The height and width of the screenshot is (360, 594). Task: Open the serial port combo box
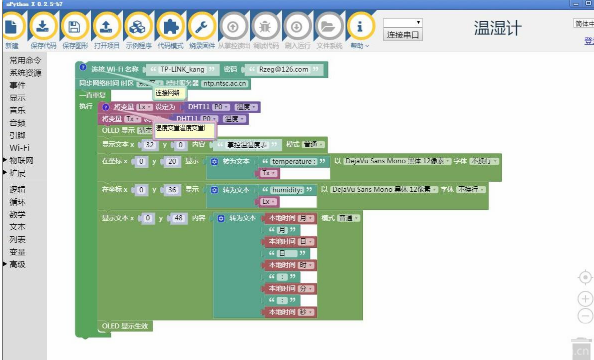pyautogui.click(x=403, y=23)
